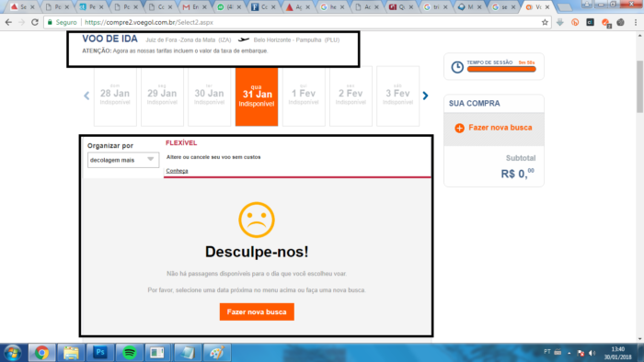Reload the page with the refresh icon

tap(35, 22)
